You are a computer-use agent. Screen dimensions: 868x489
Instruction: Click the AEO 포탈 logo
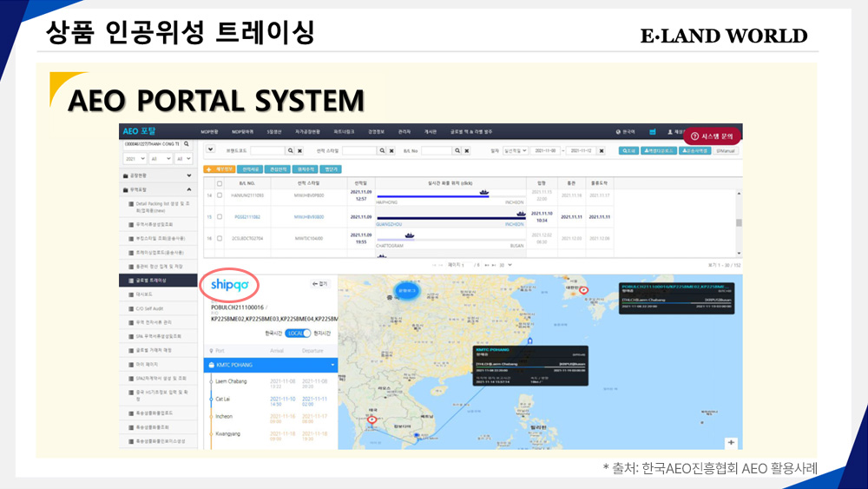140,131
